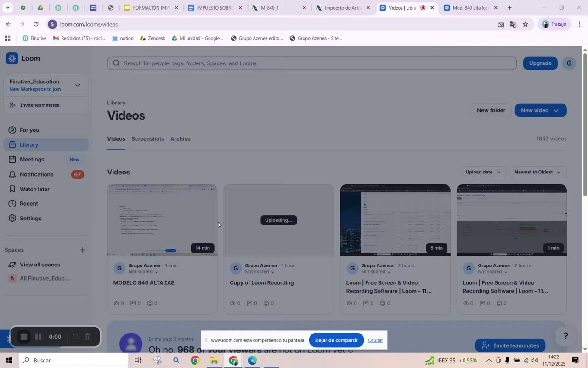Reload the page
This screenshot has width=588, height=368.
[x=36, y=24]
